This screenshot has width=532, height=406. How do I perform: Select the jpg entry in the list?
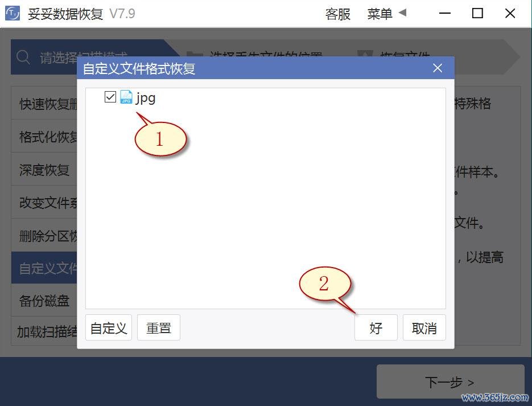pyautogui.click(x=146, y=98)
